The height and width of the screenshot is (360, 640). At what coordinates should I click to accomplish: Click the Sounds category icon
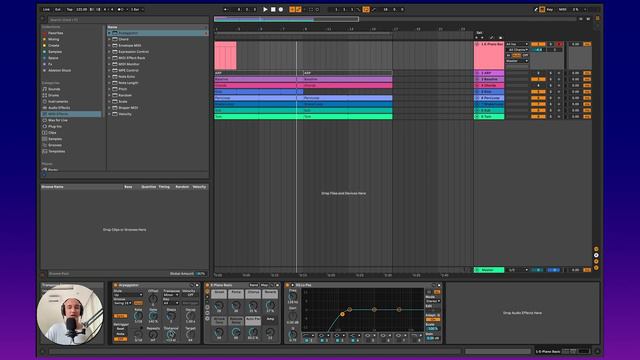click(44, 89)
